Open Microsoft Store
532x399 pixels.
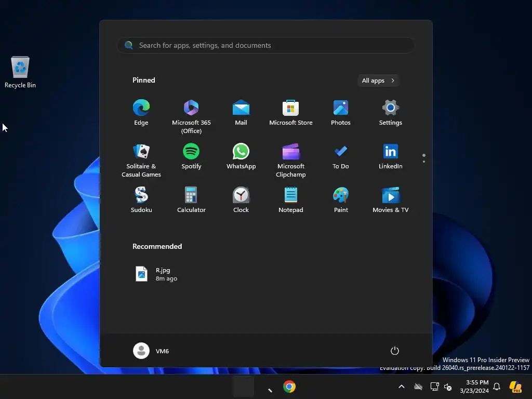[x=291, y=113]
